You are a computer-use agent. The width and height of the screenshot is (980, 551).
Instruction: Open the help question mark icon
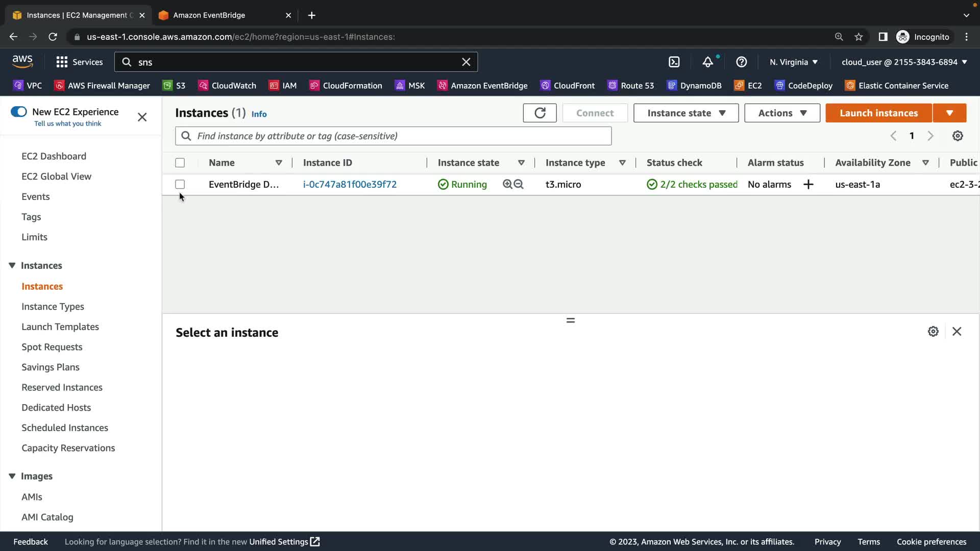741,62
